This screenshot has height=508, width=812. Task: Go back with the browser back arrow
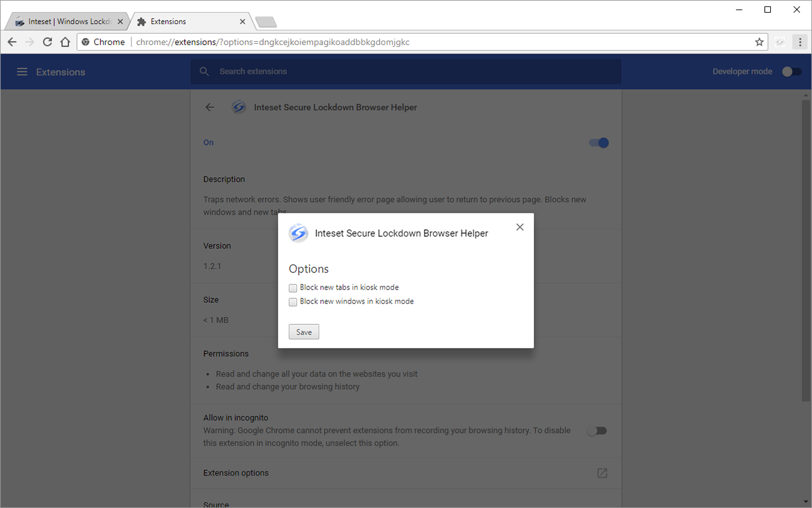pyautogui.click(x=12, y=42)
